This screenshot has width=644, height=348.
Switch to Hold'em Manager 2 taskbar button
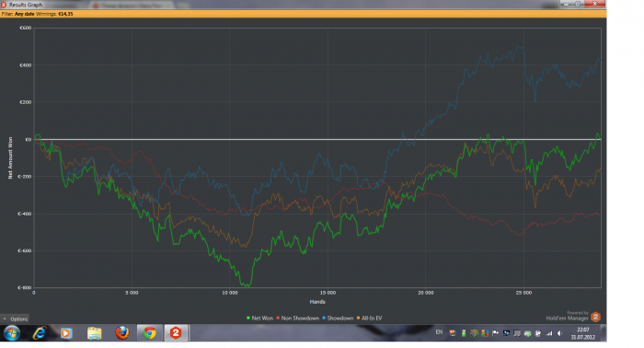(x=176, y=332)
